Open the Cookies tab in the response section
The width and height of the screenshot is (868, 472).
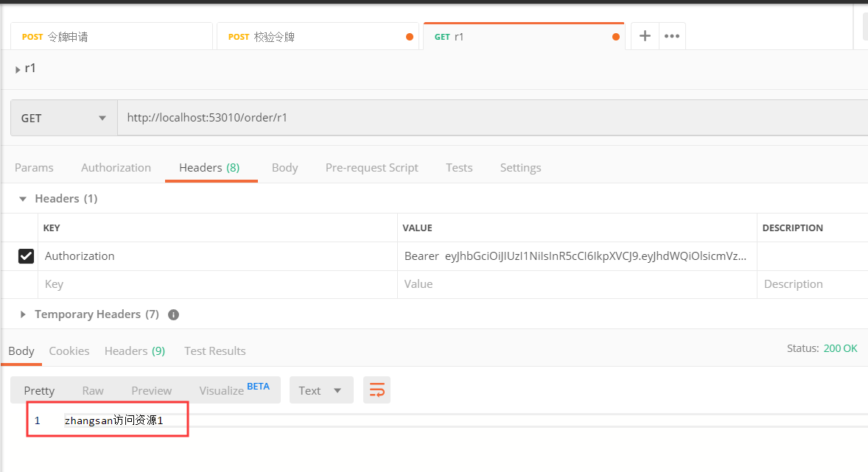(x=69, y=351)
